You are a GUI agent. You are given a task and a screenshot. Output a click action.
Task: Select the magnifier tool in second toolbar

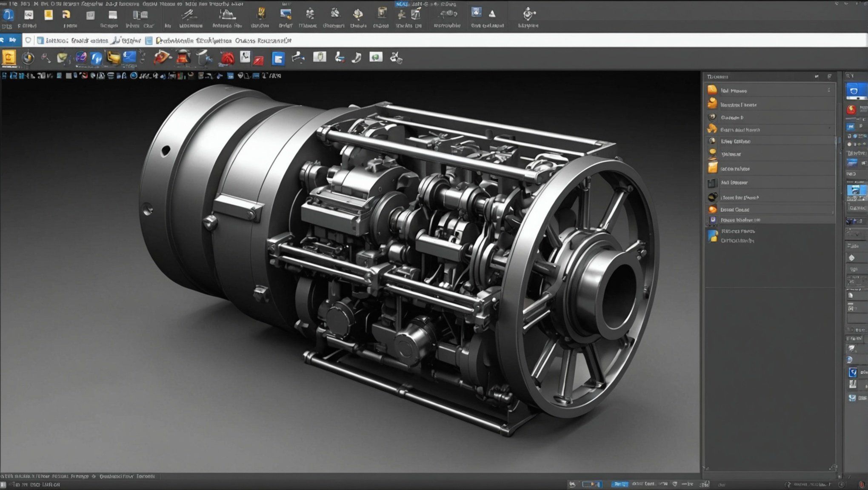pos(45,57)
